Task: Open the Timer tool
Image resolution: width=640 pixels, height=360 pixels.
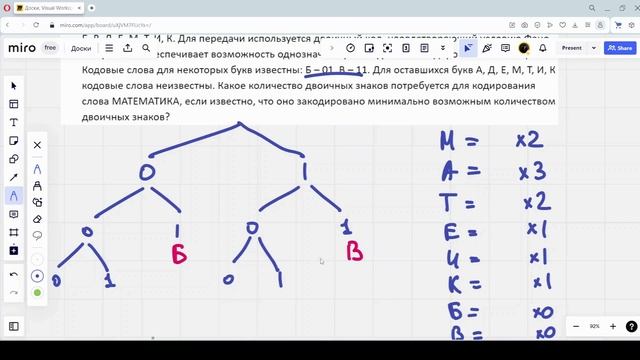Action: click(350, 48)
